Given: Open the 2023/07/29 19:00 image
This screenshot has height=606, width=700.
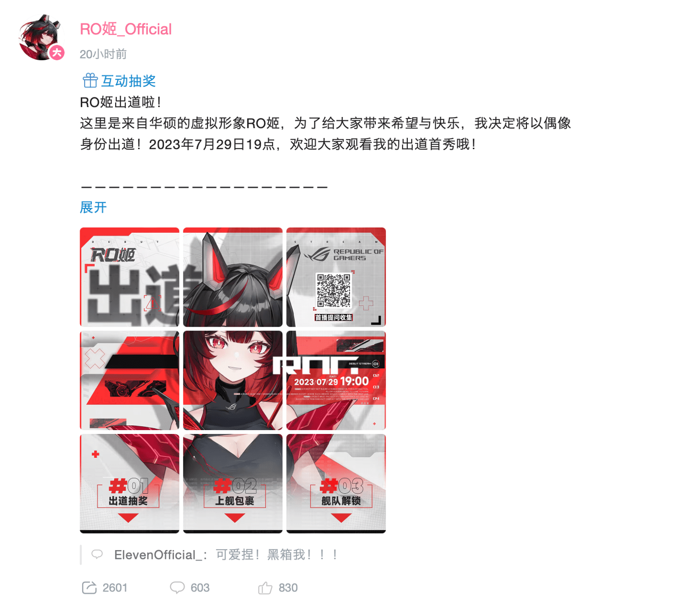Looking at the screenshot, I should click(x=336, y=381).
